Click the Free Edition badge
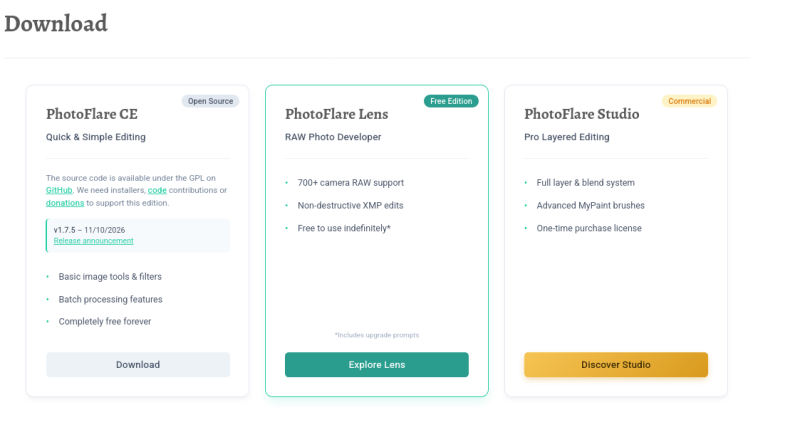 (x=451, y=101)
